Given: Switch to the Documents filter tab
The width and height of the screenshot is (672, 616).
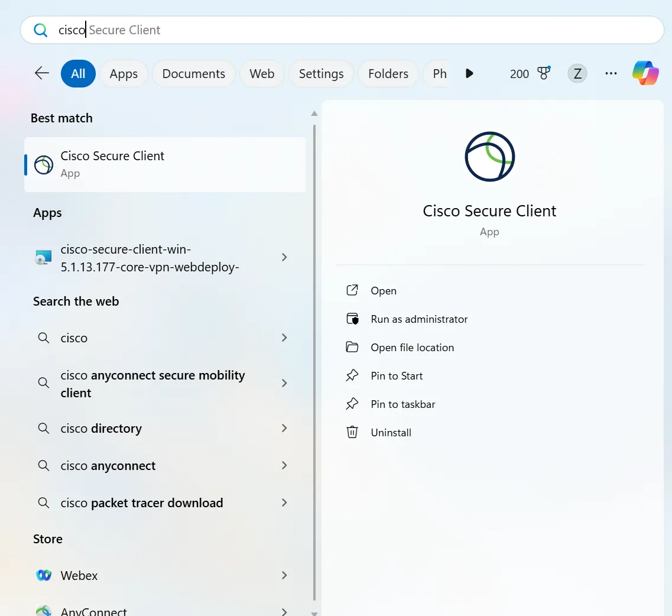Looking at the screenshot, I should click(193, 74).
